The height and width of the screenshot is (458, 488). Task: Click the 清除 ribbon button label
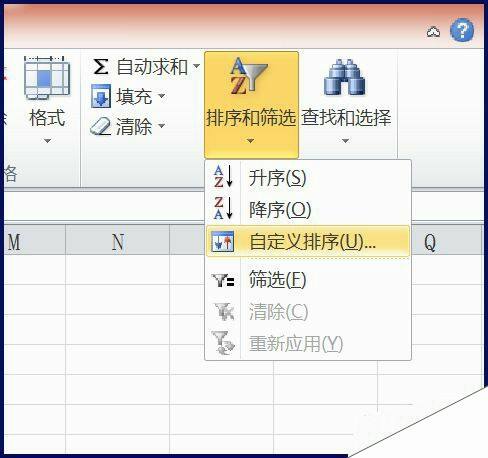(134, 126)
